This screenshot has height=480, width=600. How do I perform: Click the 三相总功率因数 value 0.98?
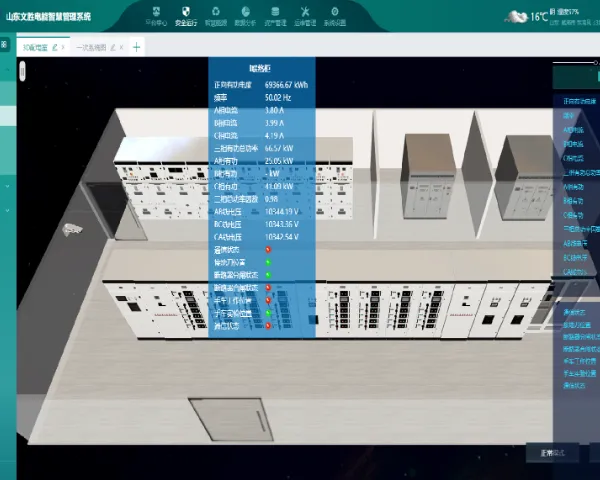[271, 199]
